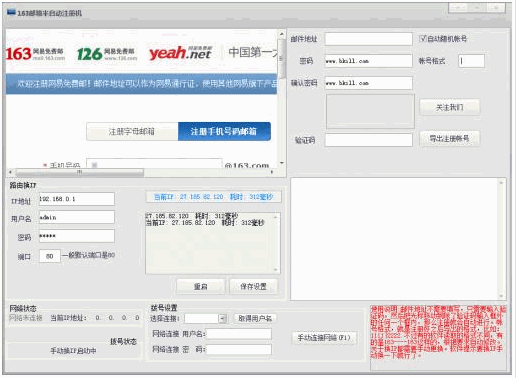The height and width of the screenshot is (378, 516).
Task: Click the yeah.net logo
Action: tap(180, 53)
